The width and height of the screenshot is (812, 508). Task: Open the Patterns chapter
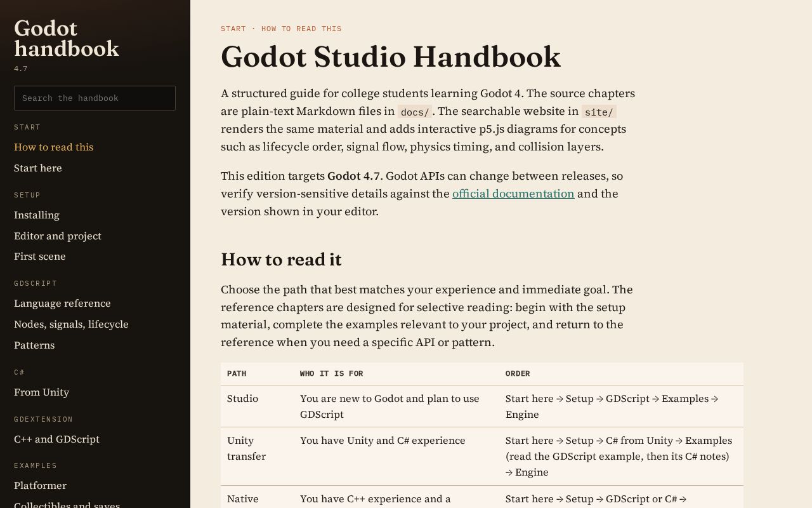pos(34,345)
